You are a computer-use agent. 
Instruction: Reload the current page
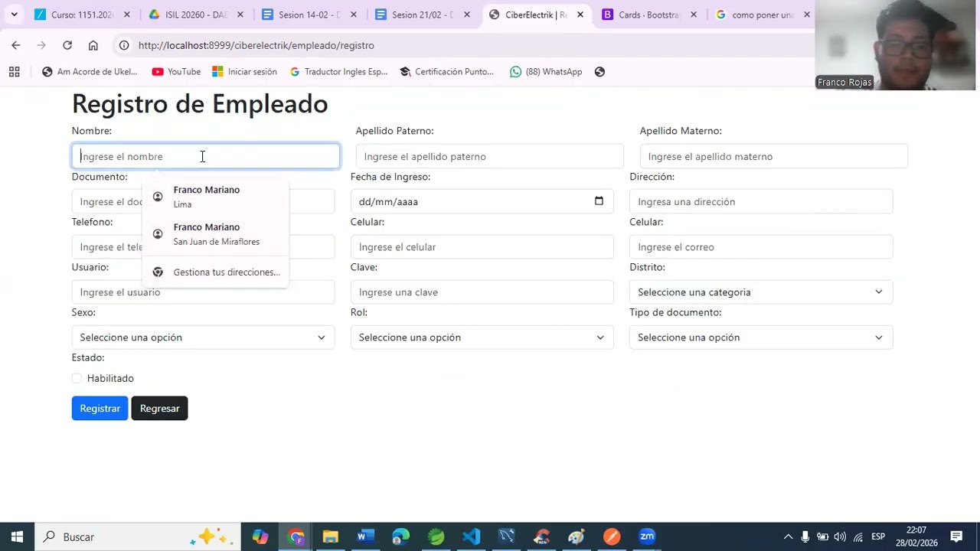click(67, 45)
